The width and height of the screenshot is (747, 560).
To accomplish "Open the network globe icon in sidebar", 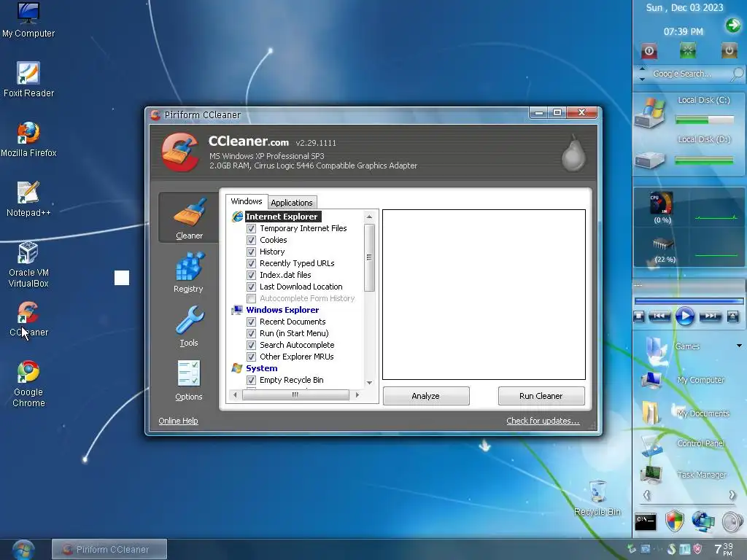I will tap(703, 521).
